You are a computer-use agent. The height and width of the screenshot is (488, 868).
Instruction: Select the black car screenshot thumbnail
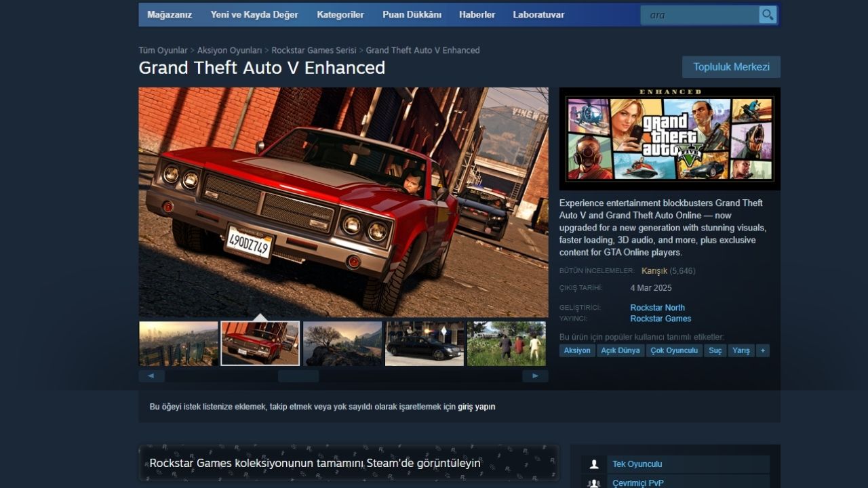click(x=425, y=344)
